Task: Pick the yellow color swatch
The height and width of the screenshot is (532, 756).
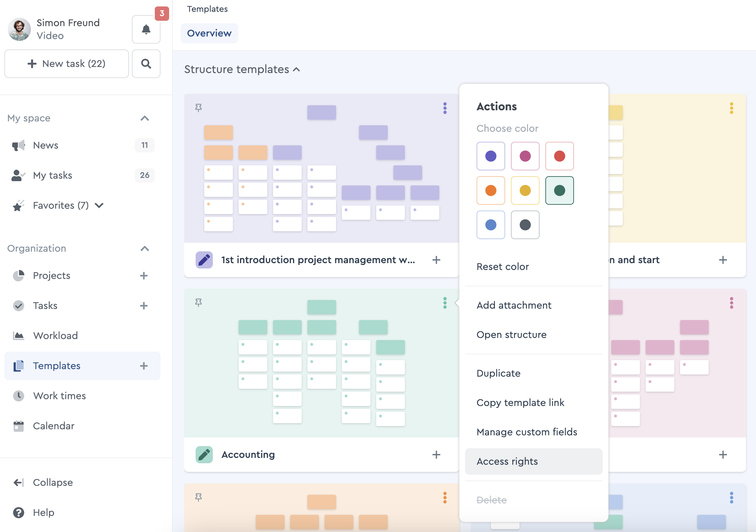Action: pyautogui.click(x=525, y=190)
